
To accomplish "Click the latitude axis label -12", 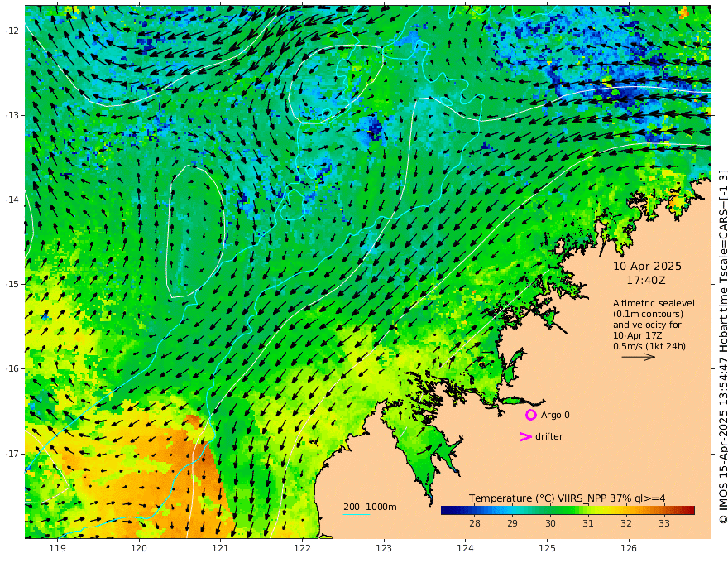I will click(x=12, y=31).
